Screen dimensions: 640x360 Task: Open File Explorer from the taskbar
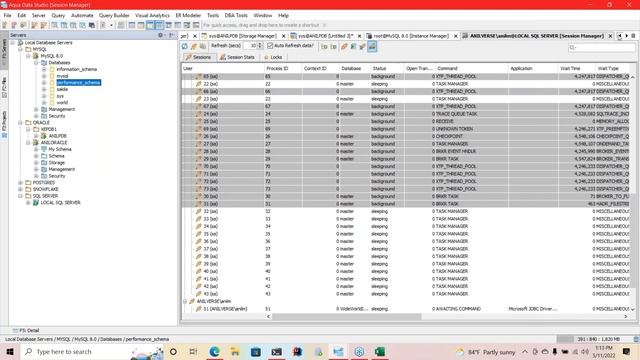pos(235,351)
